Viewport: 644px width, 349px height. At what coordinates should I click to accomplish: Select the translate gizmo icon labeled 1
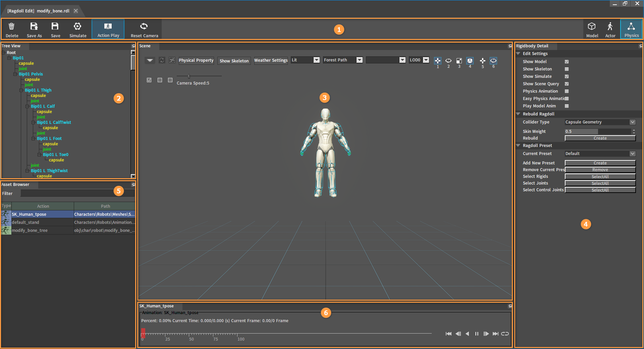[x=438, y=61]
